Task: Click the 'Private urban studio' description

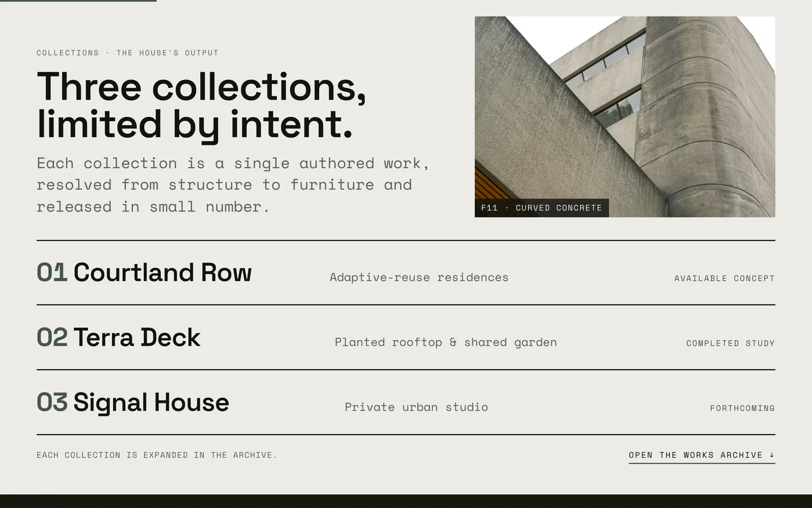Action: click(x=416, y=407)
